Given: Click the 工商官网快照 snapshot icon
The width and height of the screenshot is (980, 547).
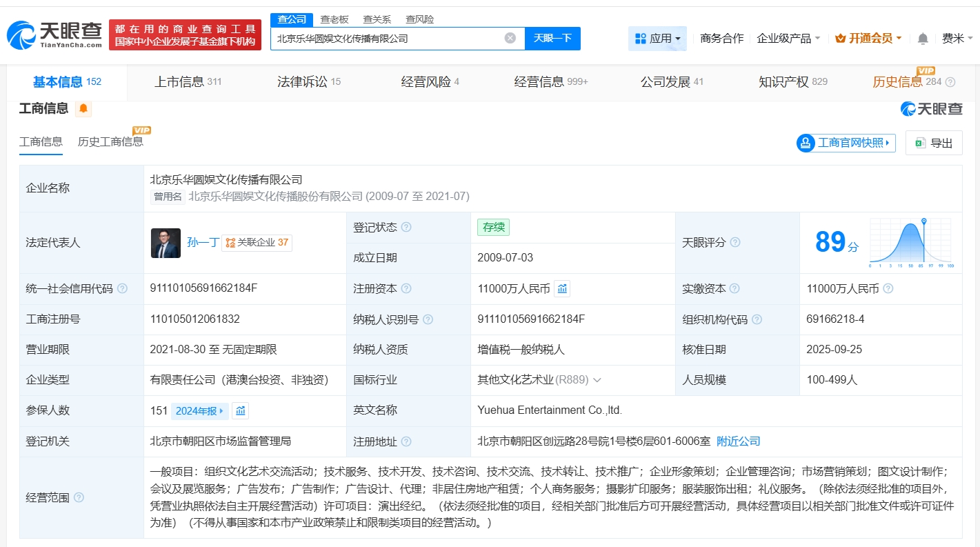Looking at the screenshot, I should (806, 143).
